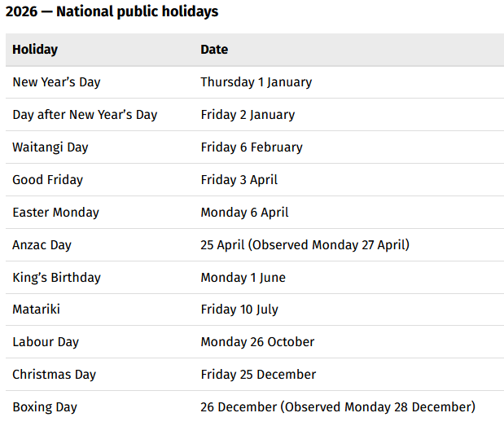Click the Monday 6 April date
The height and width of the screenshot is (426, 504).
244,213
